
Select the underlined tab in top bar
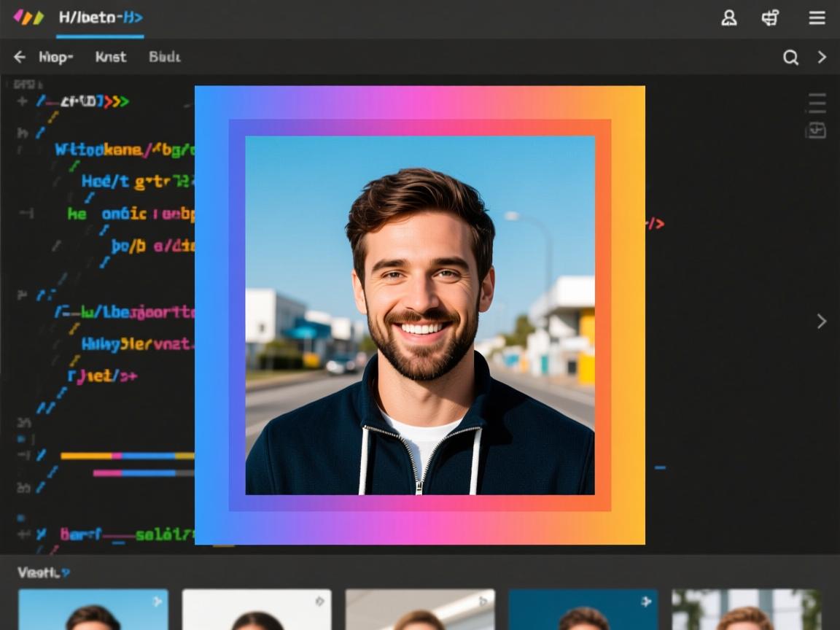pos(100,18)
